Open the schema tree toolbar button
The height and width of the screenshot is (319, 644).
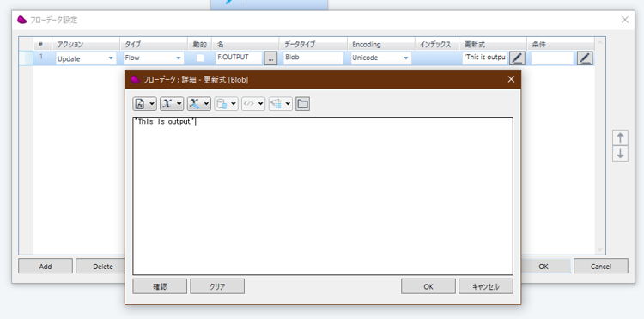tap(281, 104)
